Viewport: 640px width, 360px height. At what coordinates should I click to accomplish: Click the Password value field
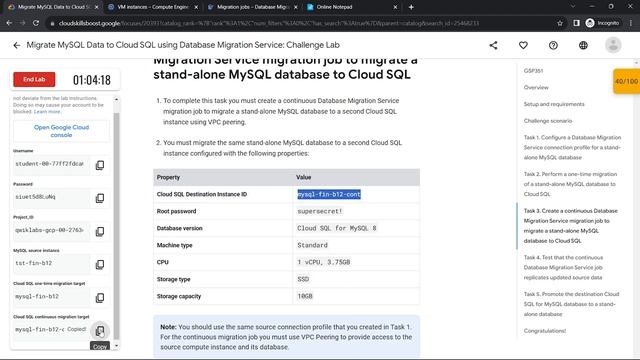coord(51,197)
